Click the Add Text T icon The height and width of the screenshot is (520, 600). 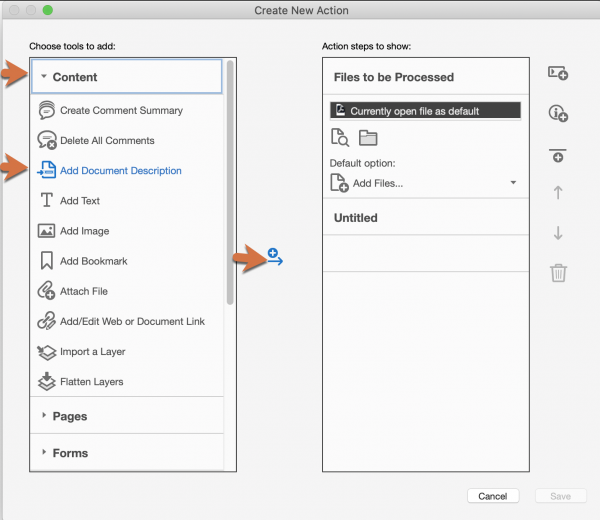[47, 200]
